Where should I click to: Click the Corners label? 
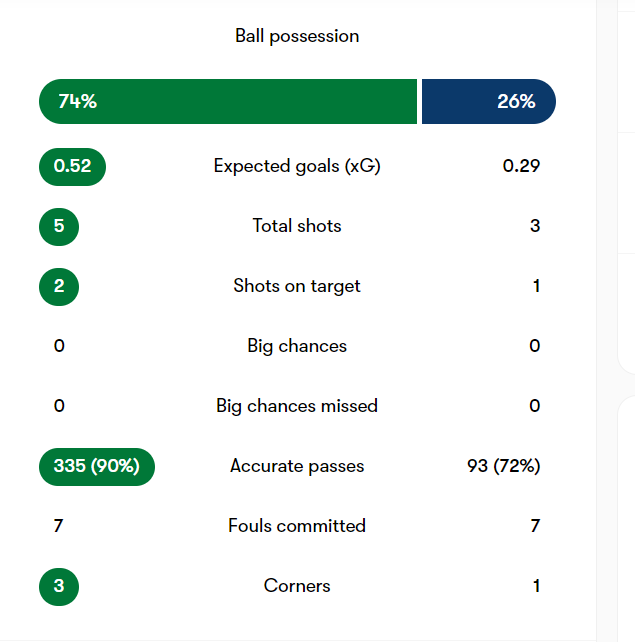[x=297, y=586]
